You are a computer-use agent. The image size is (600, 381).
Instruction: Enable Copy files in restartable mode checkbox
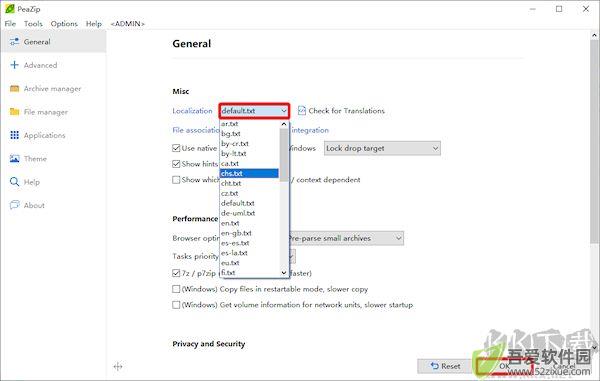(x=176, y=289)
